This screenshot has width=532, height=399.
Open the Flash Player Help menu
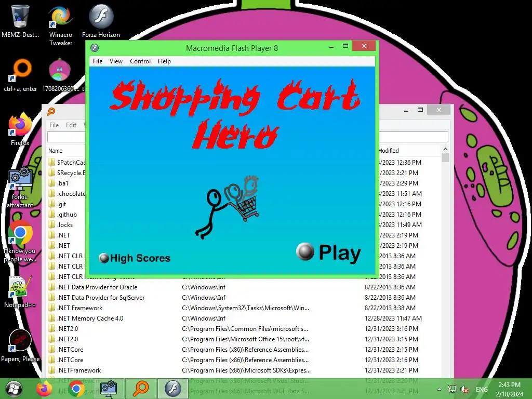pyautogui.click(x=164, y=61)
